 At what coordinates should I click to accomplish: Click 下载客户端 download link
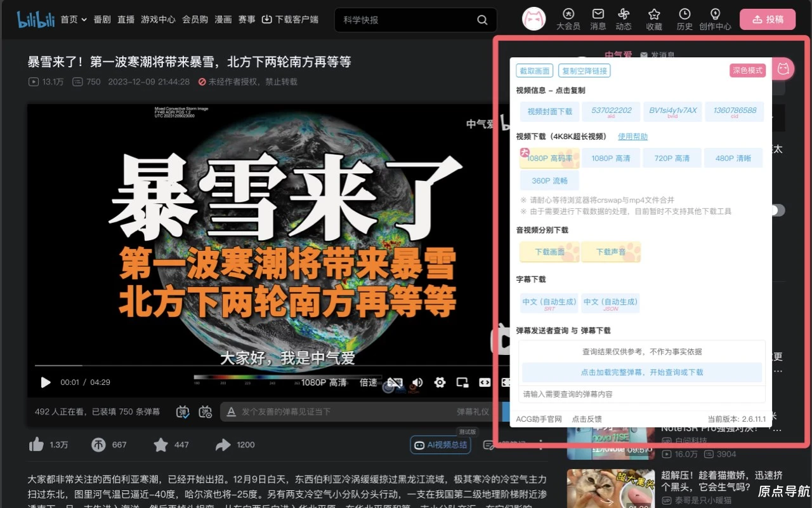coord(290,20)
